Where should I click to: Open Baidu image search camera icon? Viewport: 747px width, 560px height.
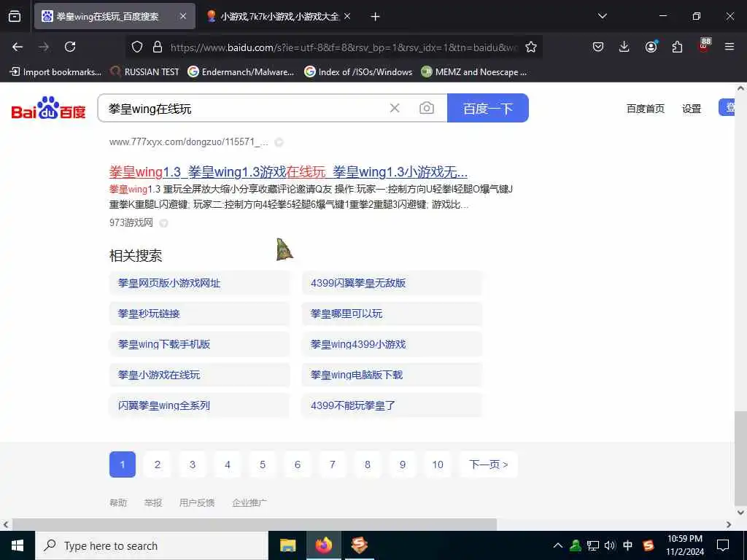[x=426, y=108]
